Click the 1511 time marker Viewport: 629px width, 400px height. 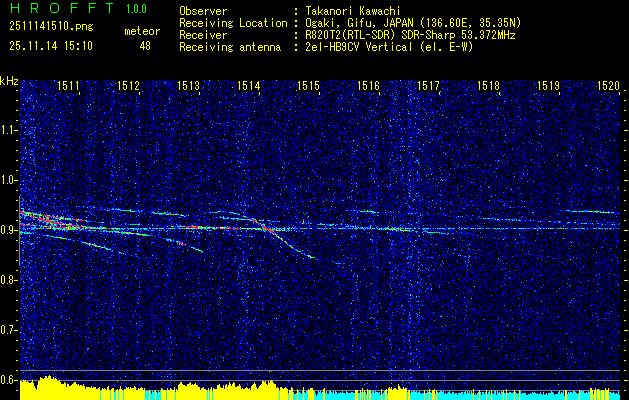click(68, 87)
